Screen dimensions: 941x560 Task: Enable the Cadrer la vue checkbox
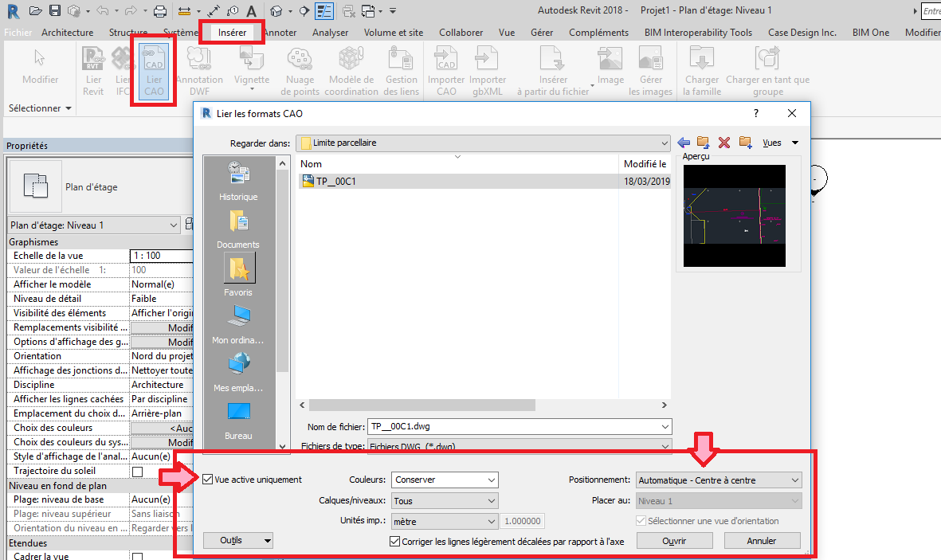(x=137, y=557)
